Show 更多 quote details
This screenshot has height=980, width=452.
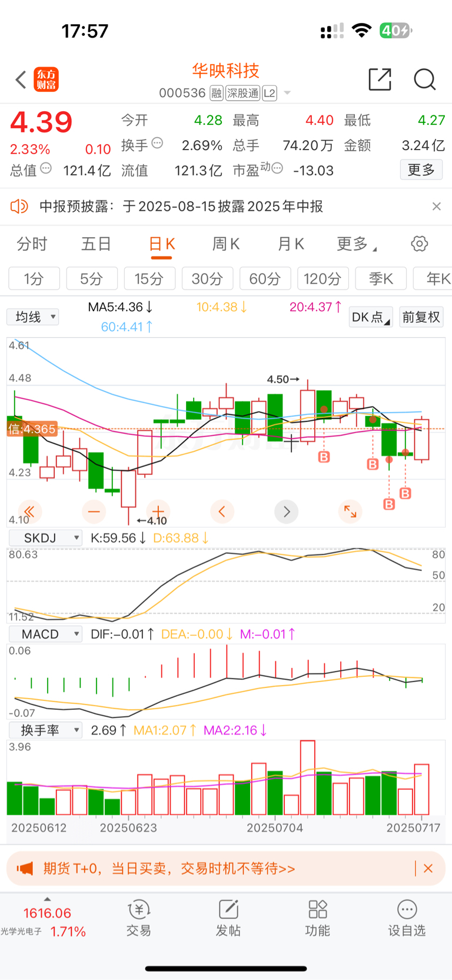[x=421, y=170]
